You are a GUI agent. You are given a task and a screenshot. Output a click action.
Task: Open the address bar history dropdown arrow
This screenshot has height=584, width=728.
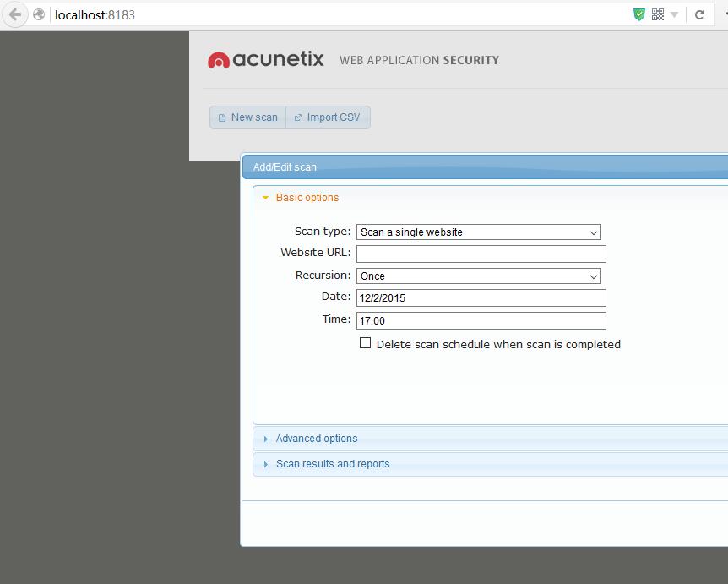674,14
